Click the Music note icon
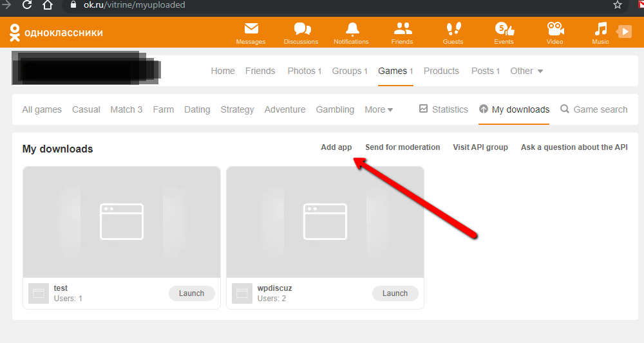This screenshot has height=343, width=644. click(600, 30)
